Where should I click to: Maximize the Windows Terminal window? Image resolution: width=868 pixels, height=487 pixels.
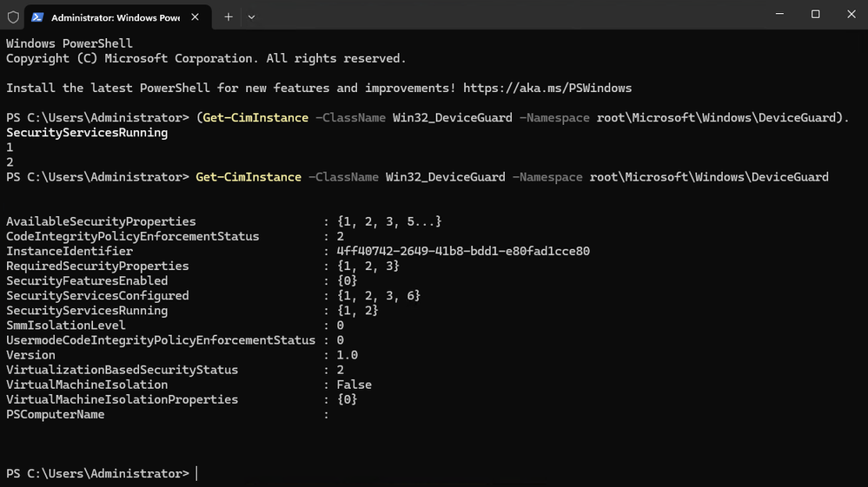pos(815,15)
